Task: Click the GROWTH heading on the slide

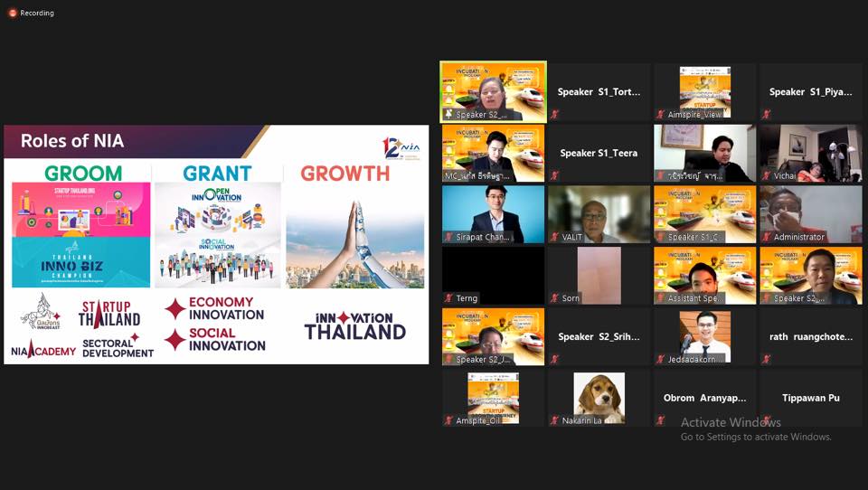Action: coord(344,174)
